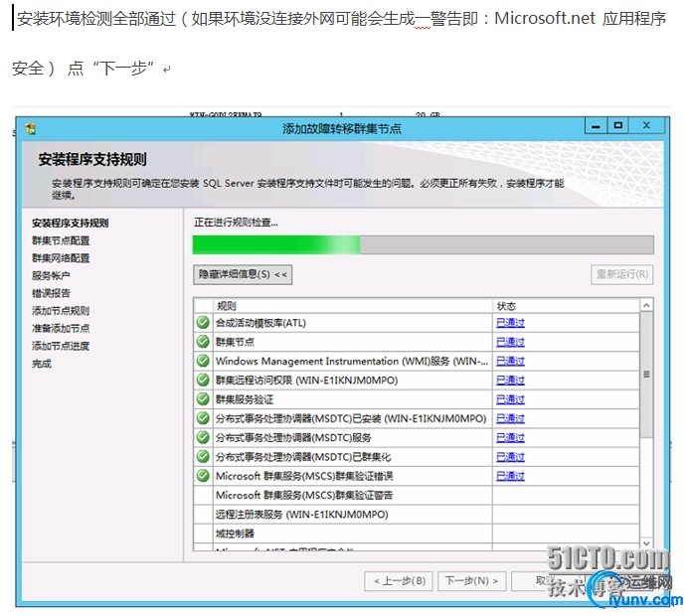Screen dimensions: 689x616
Task: Click the installer icon in the title bar
Action: point(30,128)
